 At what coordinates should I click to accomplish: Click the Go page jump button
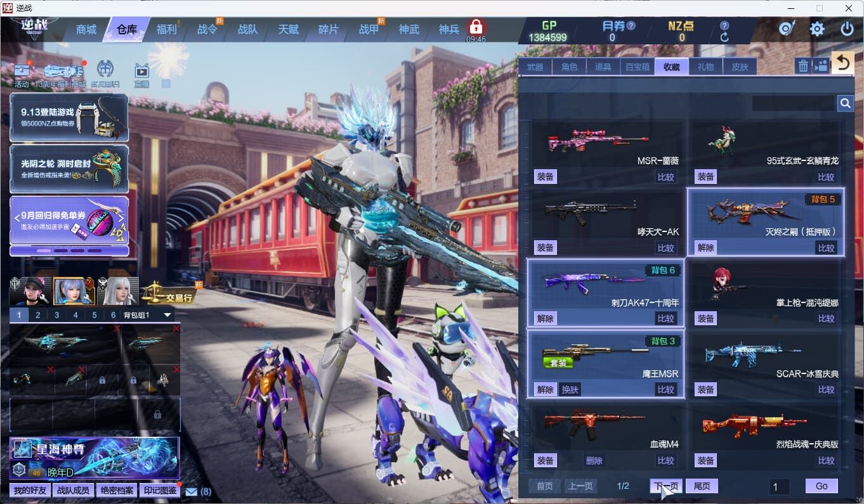[821, 486]
